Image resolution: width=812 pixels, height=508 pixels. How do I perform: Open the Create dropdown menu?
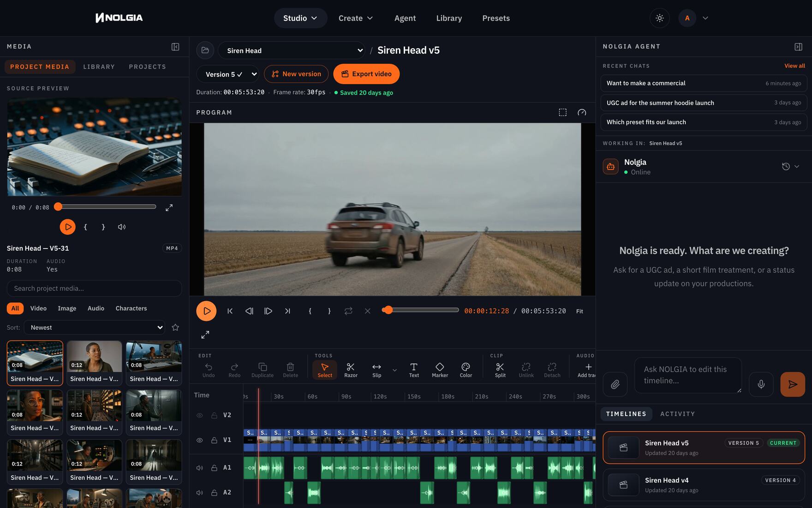point(356,18)
